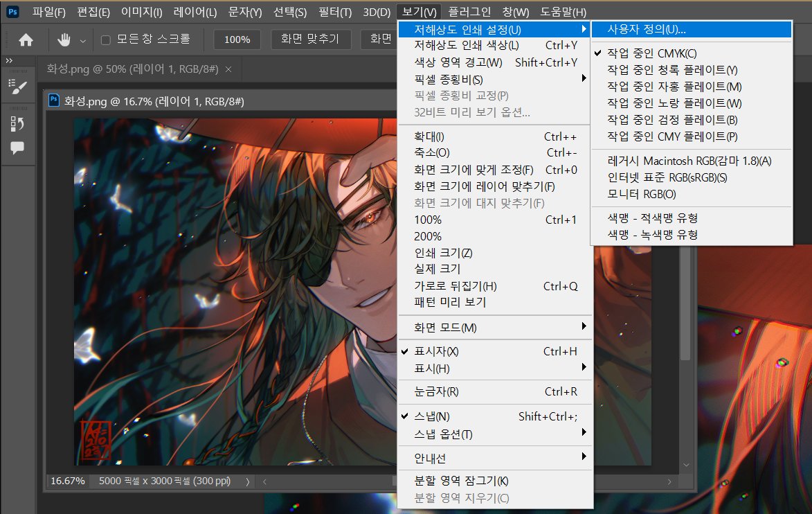Viewport: 812px width, 514px height.
Task: Select 작업 중인 자홍 플레이트(M)
Action: (692, 87)
